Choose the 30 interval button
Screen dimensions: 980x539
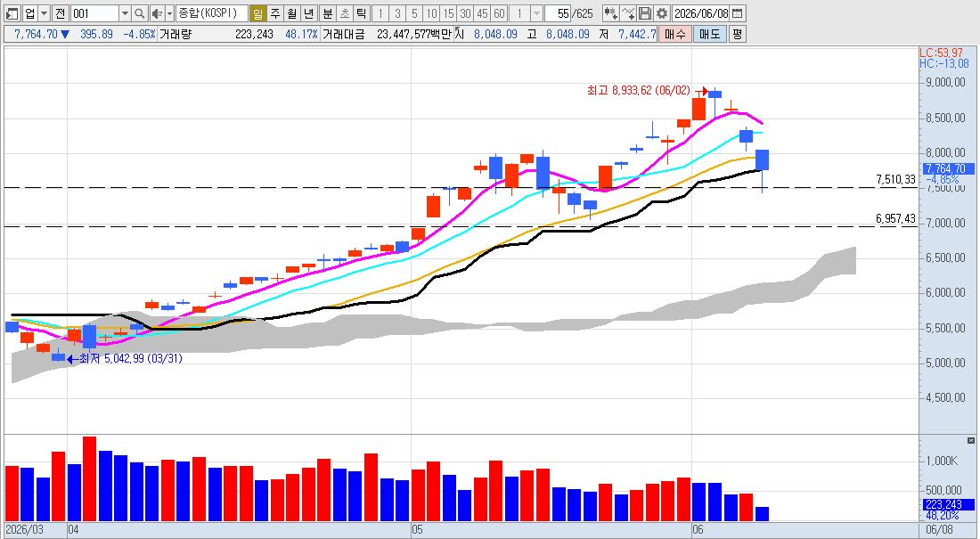465,13
